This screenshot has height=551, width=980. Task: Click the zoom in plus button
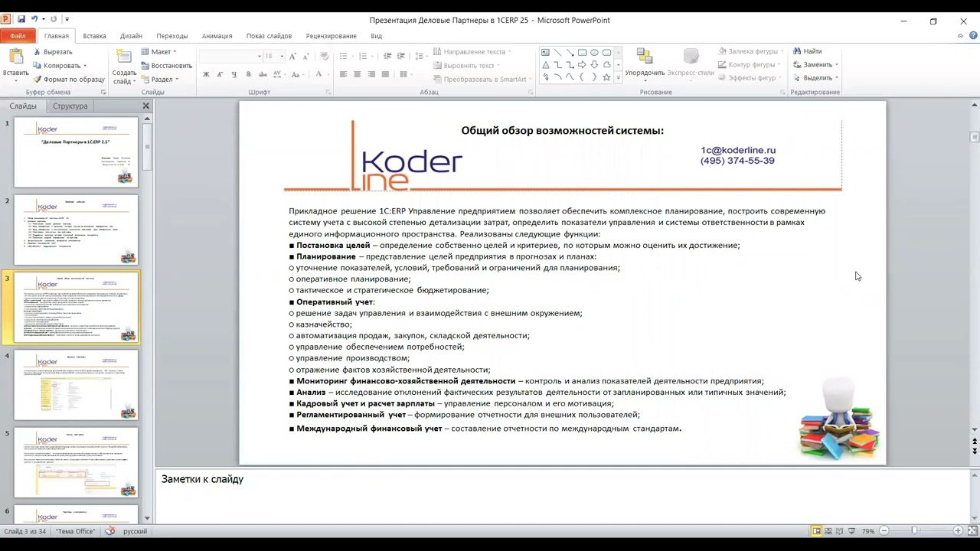(958, 531)
